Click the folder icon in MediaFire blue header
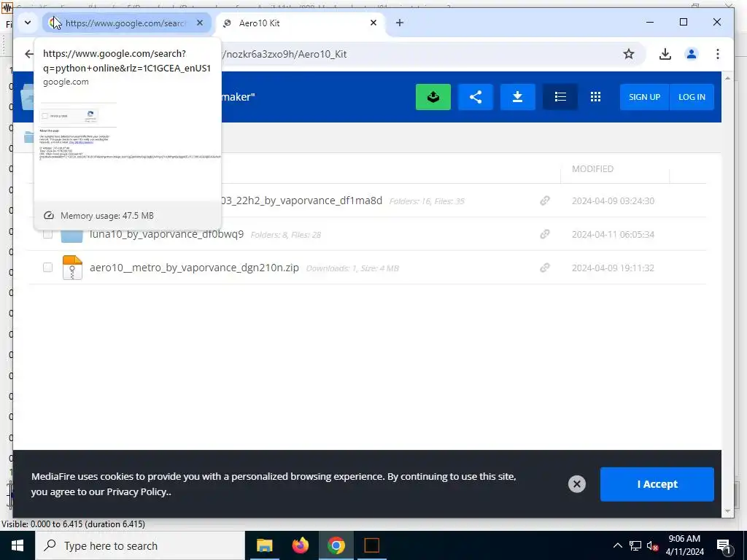The width and height of the screenshot is (747, 560). click(28, 97)
